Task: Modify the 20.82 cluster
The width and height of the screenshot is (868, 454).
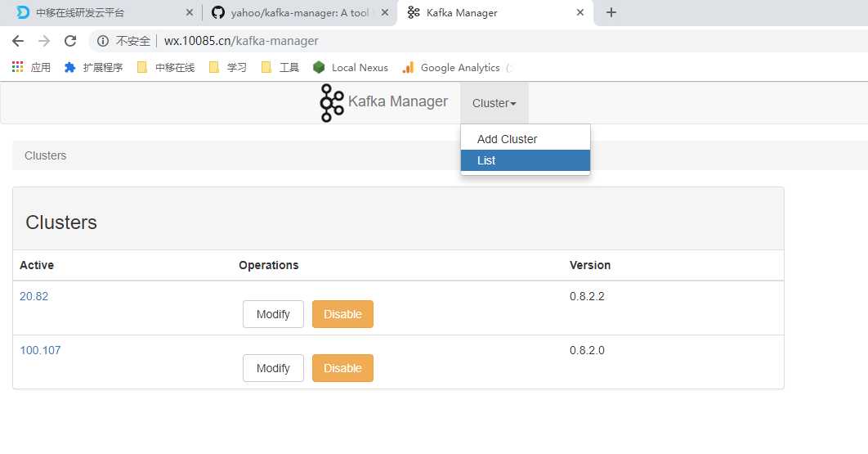Action: click(273, 314)
